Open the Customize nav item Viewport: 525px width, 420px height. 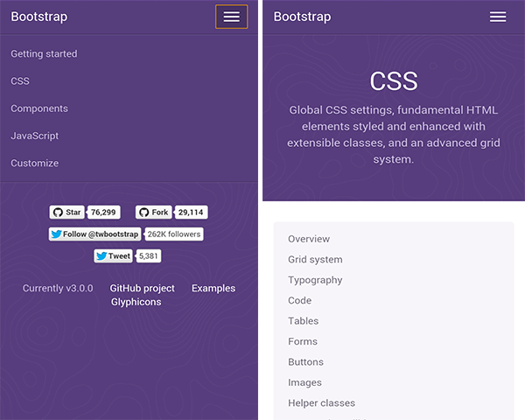coord(35,163)
